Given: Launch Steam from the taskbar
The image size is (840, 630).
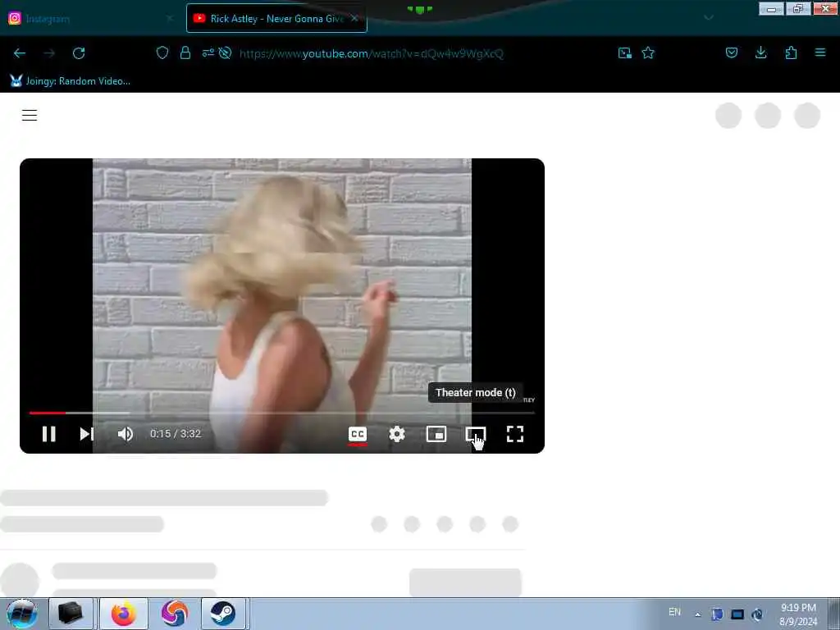Looking at the screenshot, I should click(x=223, y=614).
